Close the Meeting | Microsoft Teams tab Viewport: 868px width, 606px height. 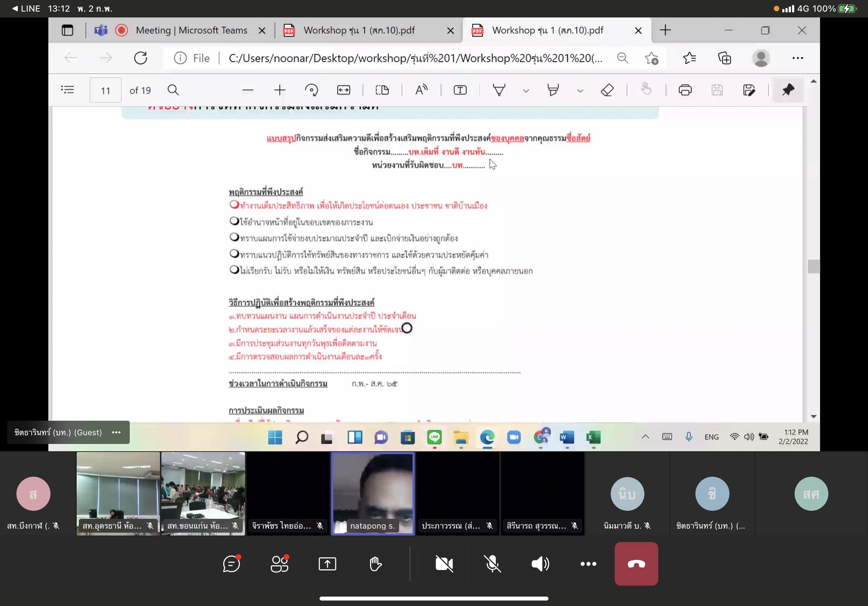pos(262,30)
